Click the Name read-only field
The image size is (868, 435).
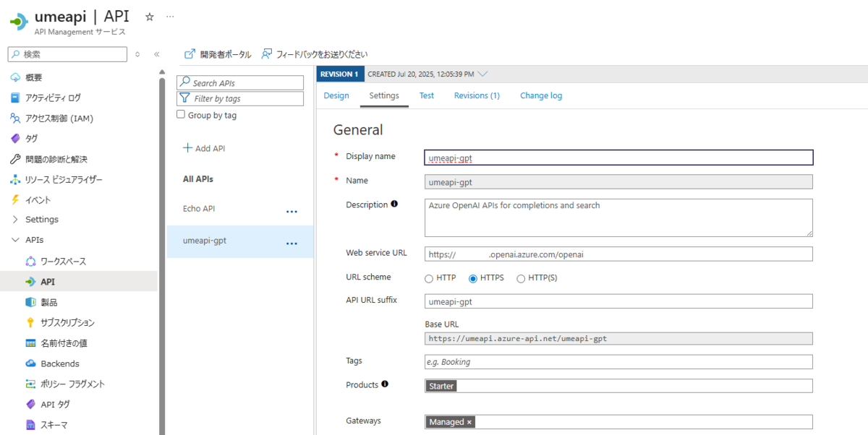coord(618,182)
